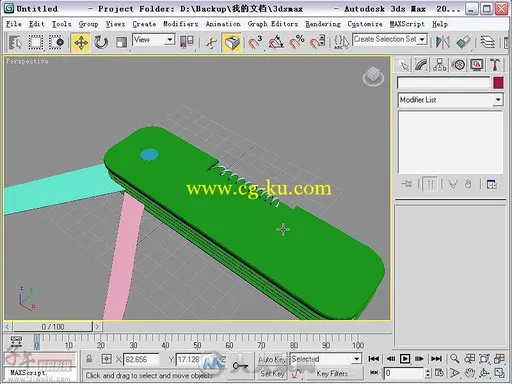Open the Graph Editors menu
Image resolution: width=512 pixels, height=384 pixels.
click(273, 24)
